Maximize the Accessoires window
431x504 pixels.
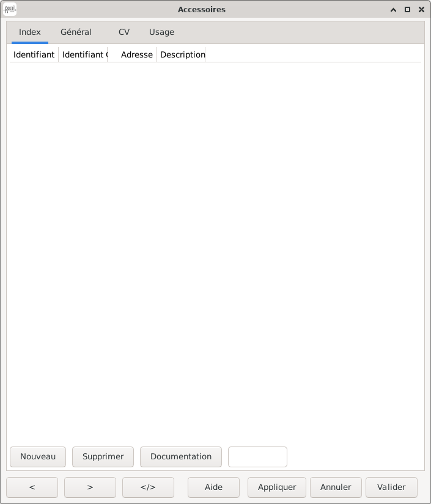(x=407, y=10)
